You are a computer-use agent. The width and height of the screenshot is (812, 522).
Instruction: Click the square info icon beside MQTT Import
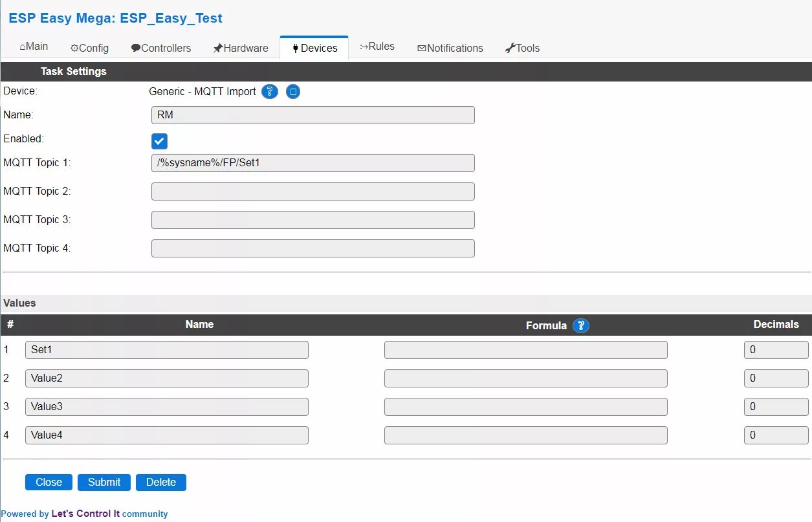293,92
